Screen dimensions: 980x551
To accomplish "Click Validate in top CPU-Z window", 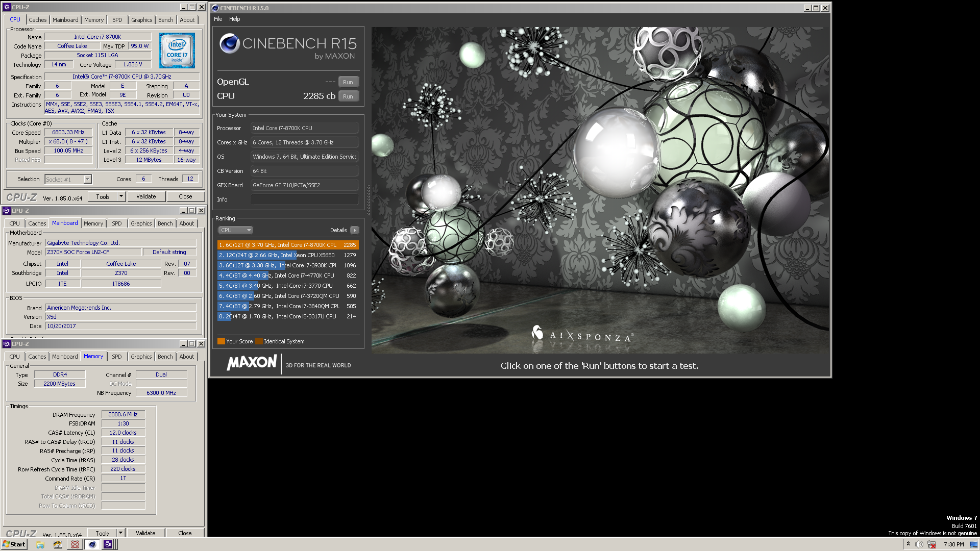I will [146, 196].
